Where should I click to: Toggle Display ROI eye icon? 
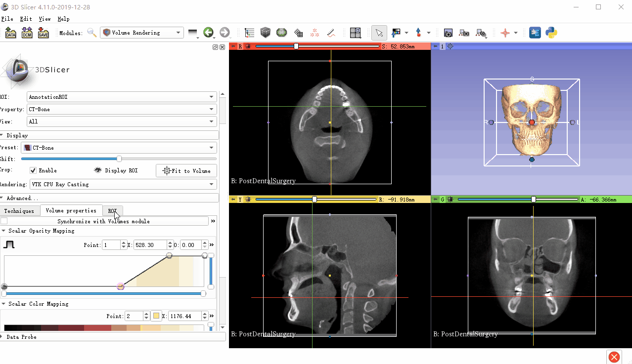click(98, 170)
